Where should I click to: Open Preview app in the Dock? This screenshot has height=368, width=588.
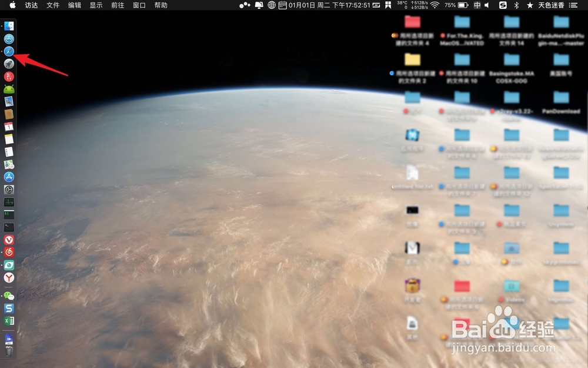(9, 101)
